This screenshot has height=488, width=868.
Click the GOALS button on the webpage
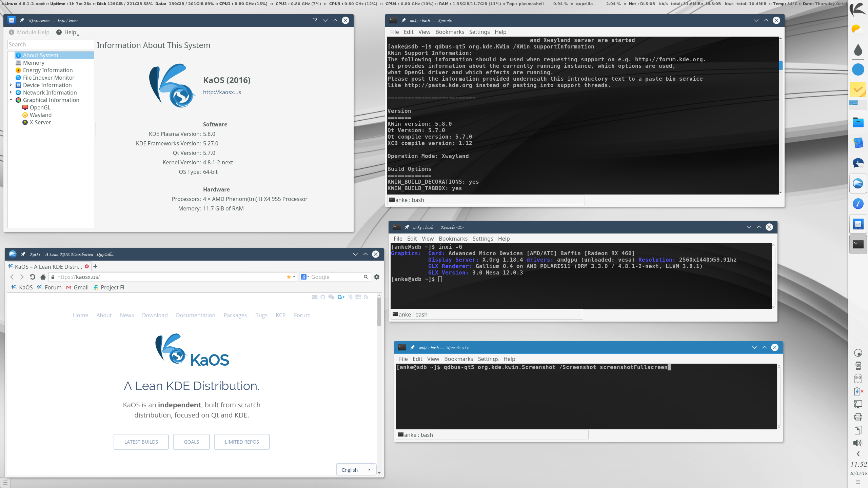click(191, 442)
